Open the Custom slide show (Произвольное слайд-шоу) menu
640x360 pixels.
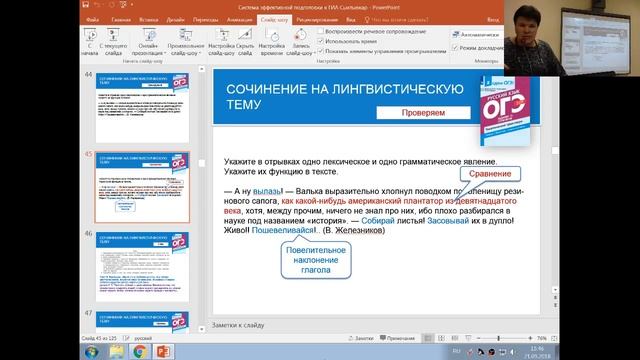pyautogui.click(x=186, y=42)
